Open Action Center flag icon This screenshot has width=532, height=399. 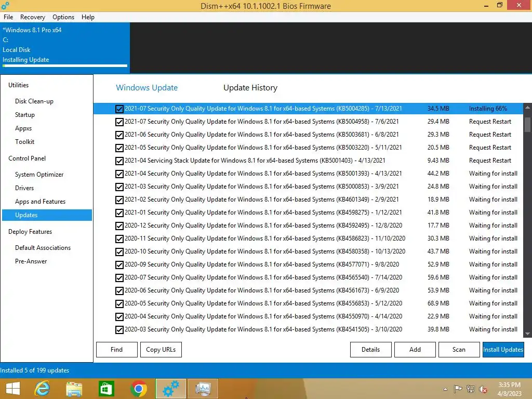coord(458,389)
